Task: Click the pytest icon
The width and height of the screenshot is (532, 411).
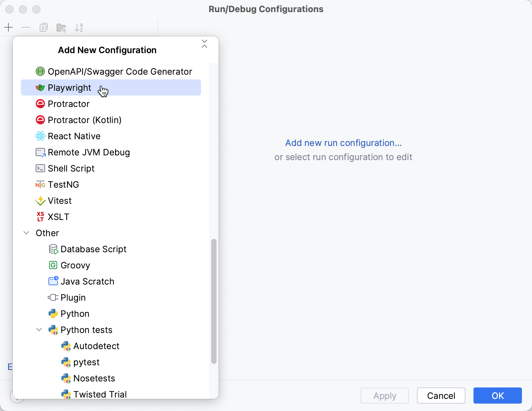Action: pos(66,362)
